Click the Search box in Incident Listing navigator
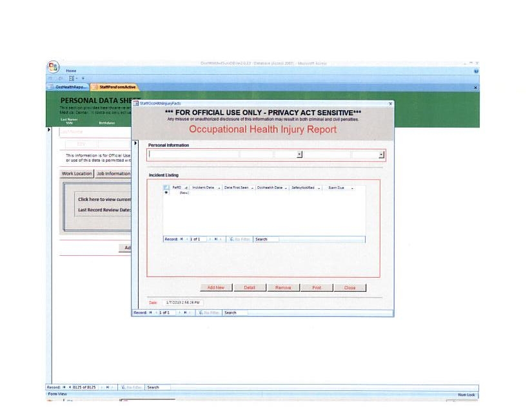The width and height of the screenshot is (532, 411). 266,239
